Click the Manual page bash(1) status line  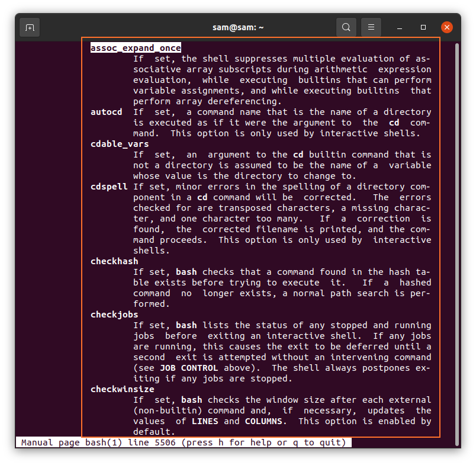click(x=184, y=442)
